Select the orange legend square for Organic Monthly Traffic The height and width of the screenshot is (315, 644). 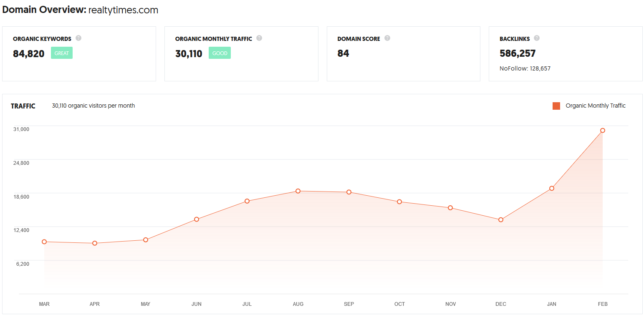pyautogui.click(x=556, y=106)
